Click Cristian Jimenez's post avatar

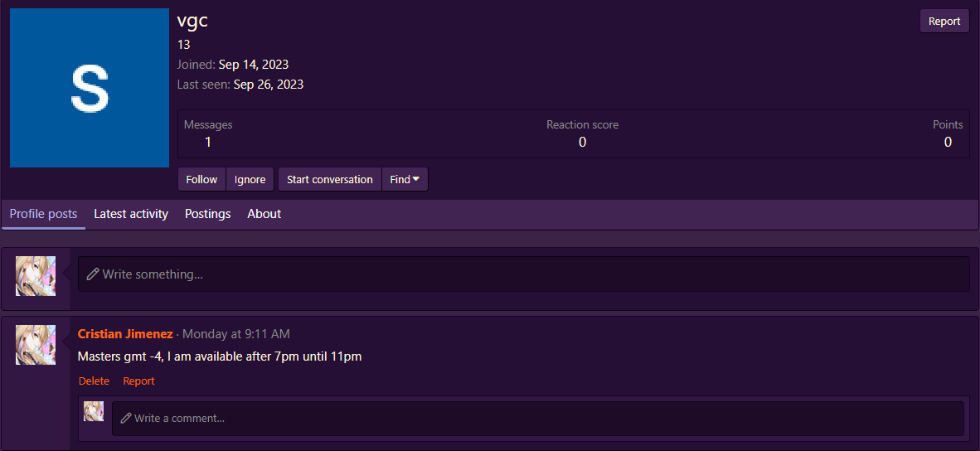(x=36, y=345)
